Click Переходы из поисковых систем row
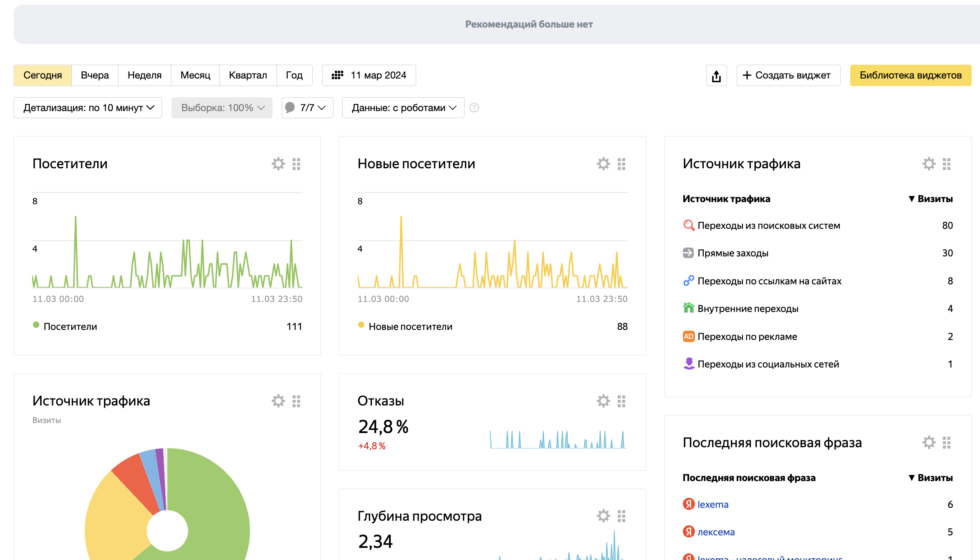The height and width of the screenshot is (560, 980). click(818, 226)
